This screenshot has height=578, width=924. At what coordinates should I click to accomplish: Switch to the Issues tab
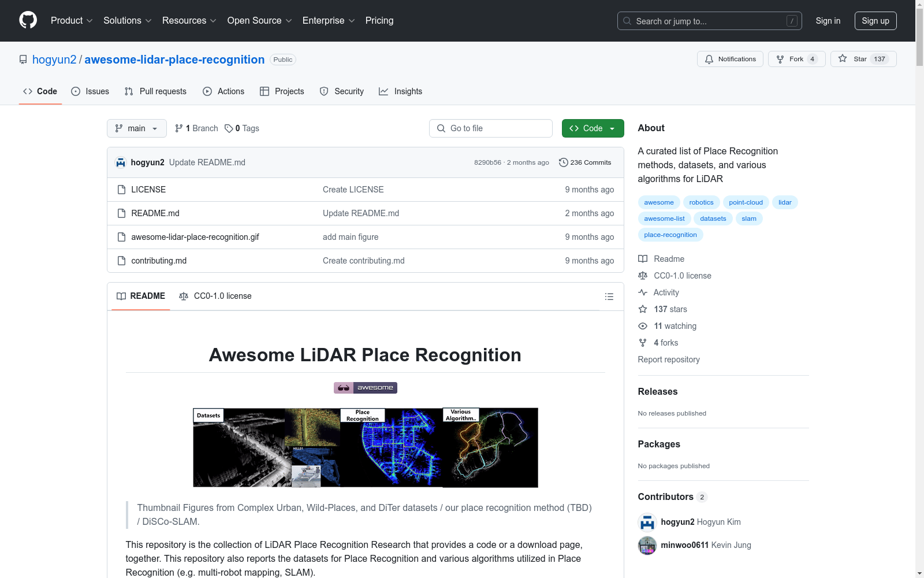click(x=90, y=91)
